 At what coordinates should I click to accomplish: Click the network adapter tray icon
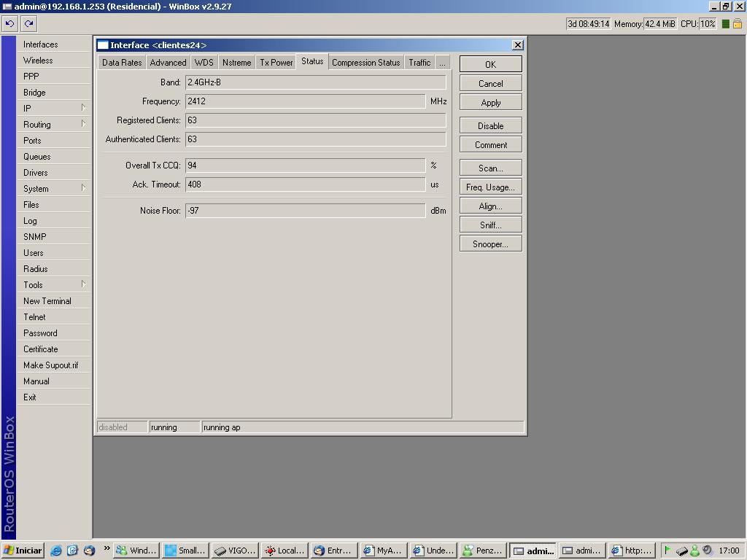click(682, 551)
